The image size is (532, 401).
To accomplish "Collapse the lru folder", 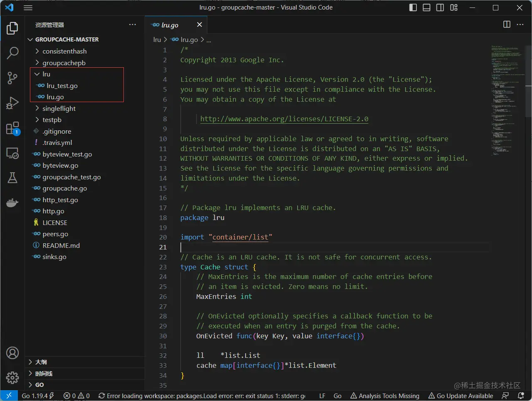I will [46, 74].
